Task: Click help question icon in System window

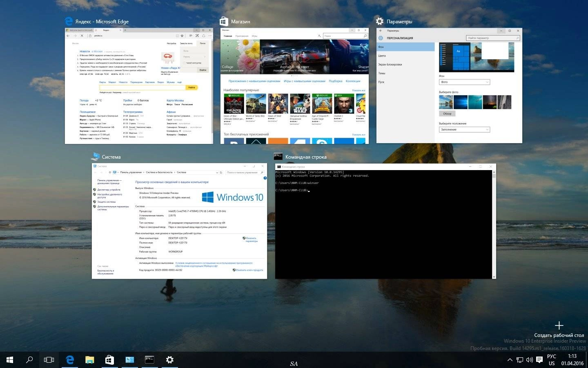Action: 265,178
